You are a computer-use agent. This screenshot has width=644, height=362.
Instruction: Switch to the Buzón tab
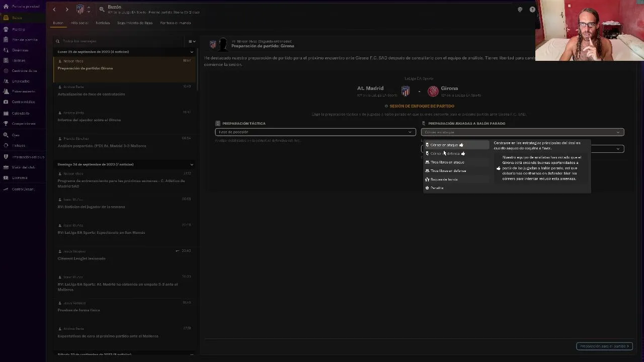click(x=58, y=23)
